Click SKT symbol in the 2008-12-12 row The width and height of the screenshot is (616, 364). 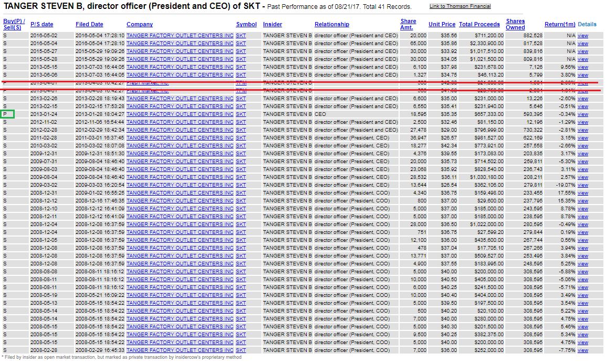[241, 200]
